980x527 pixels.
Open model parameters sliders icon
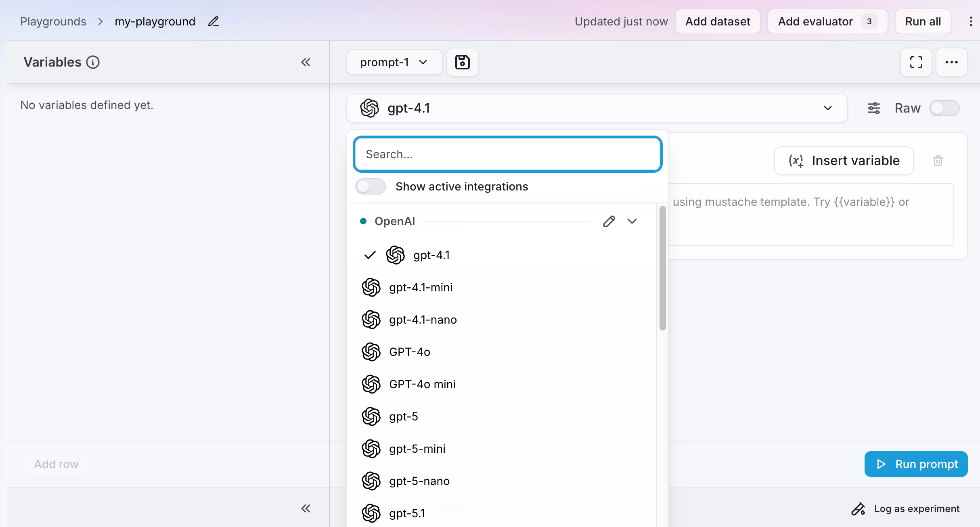874,108
